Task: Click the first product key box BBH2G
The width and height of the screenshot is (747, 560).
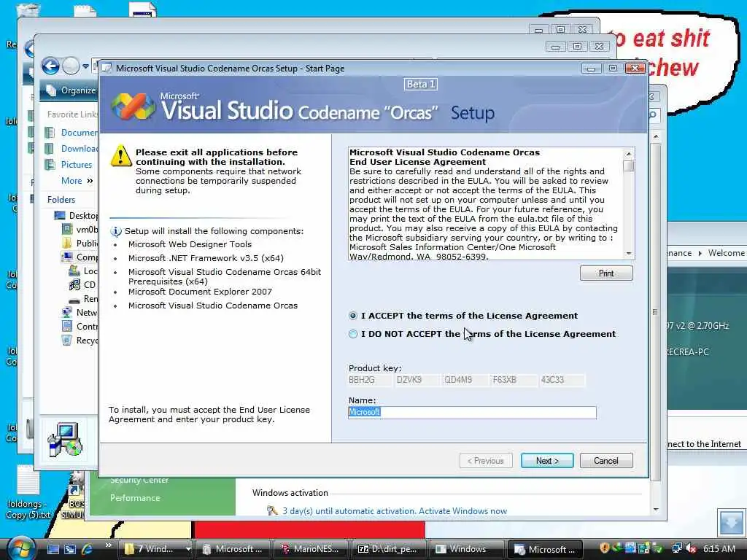Action: pyautogui.click(x=370, y=380)
